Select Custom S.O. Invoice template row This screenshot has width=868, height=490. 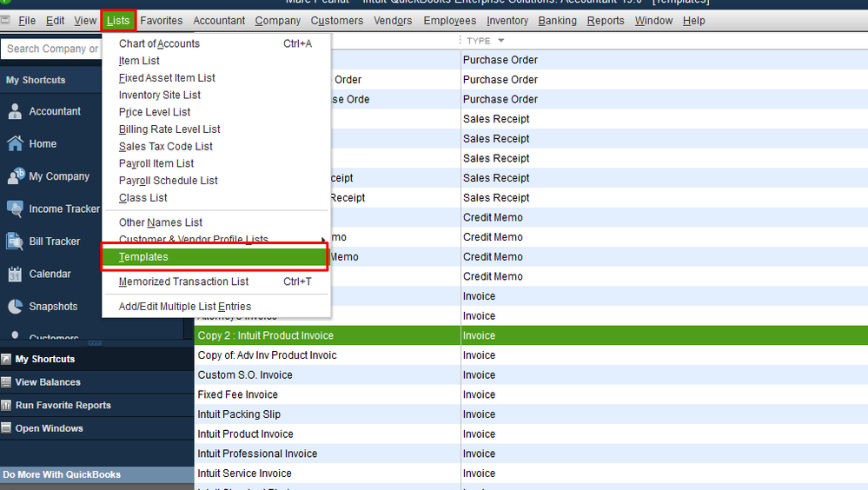(532, 374)
